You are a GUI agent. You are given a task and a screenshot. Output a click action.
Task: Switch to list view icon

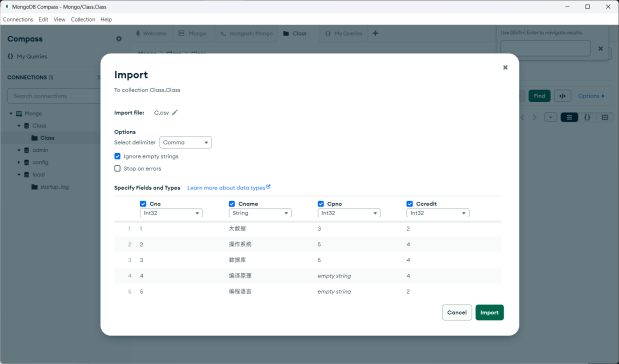tap(569, 117)
